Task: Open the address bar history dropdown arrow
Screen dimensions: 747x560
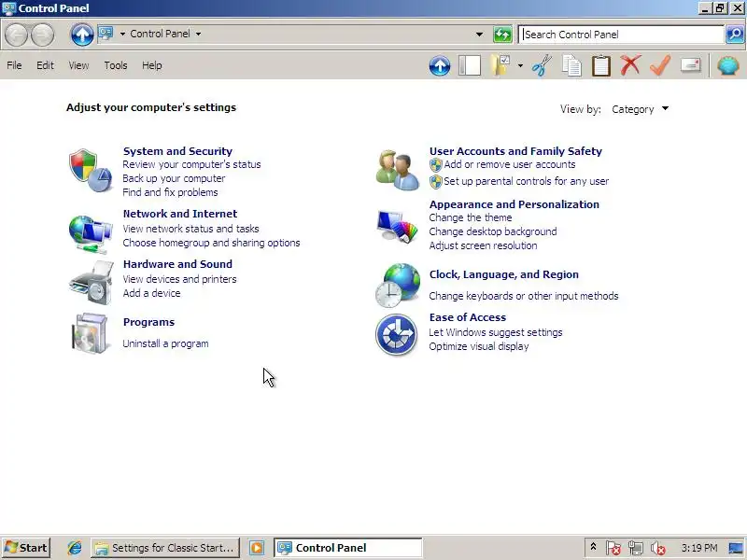Action: (x=479, y=35)
